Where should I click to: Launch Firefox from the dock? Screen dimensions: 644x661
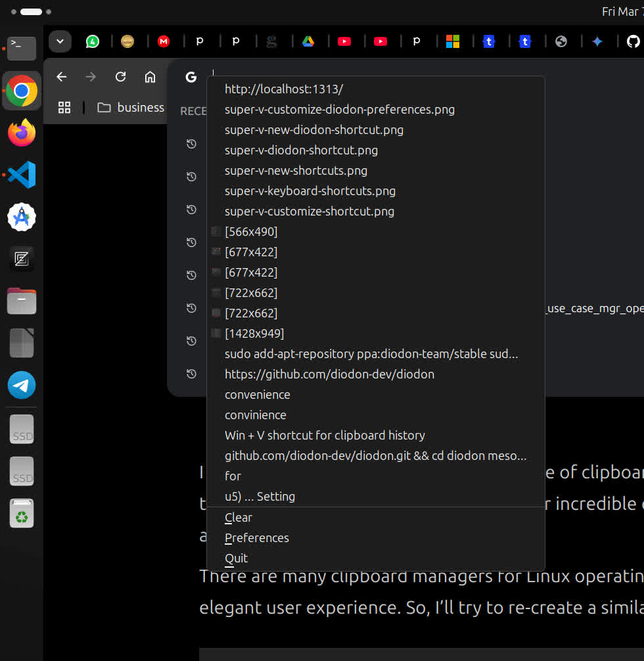pos(22,133)
